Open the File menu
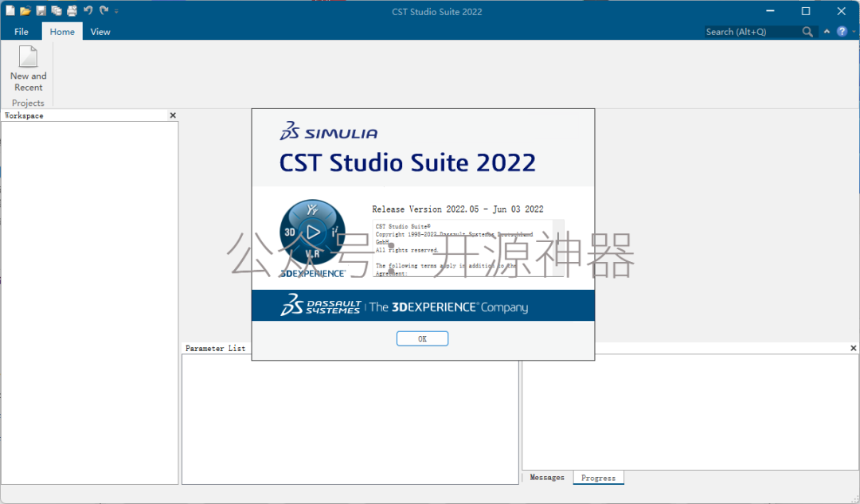This screenshot has height=504, width=860. click(x=21, y=32)
